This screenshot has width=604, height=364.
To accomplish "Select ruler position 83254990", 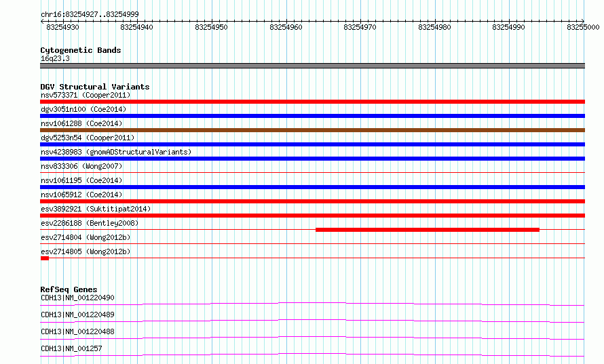I will [508, 27].
